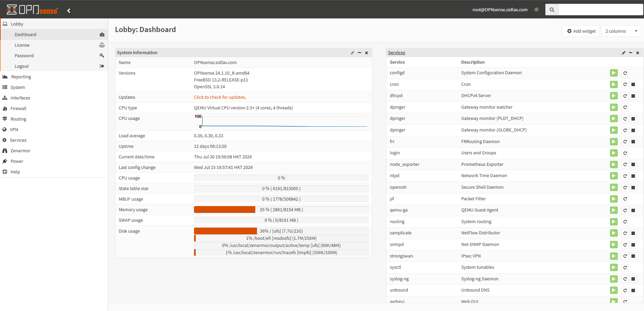Collapse the Lobby menu section
The width and height of the screenshot is (644, 311).
coord(54,24)
